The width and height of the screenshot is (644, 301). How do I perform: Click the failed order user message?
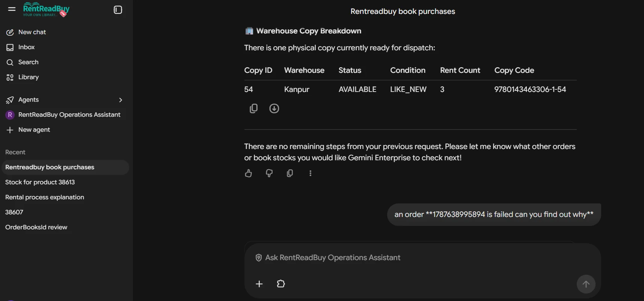(x=494, y=215)
